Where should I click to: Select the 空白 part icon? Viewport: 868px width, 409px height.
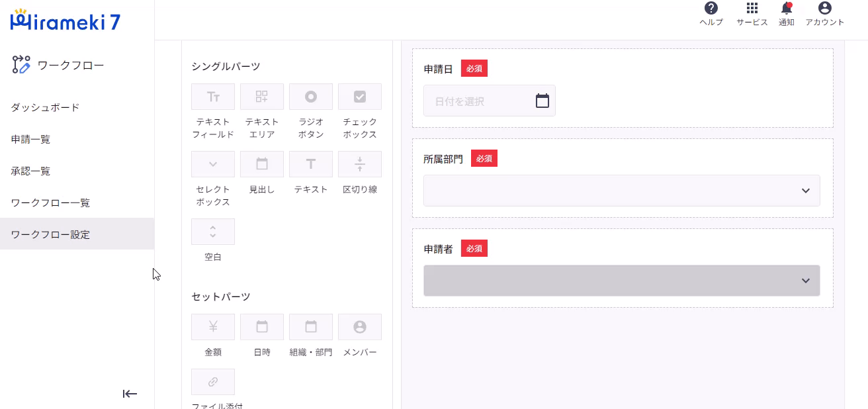pyautogui.click(x=213, y=232)
